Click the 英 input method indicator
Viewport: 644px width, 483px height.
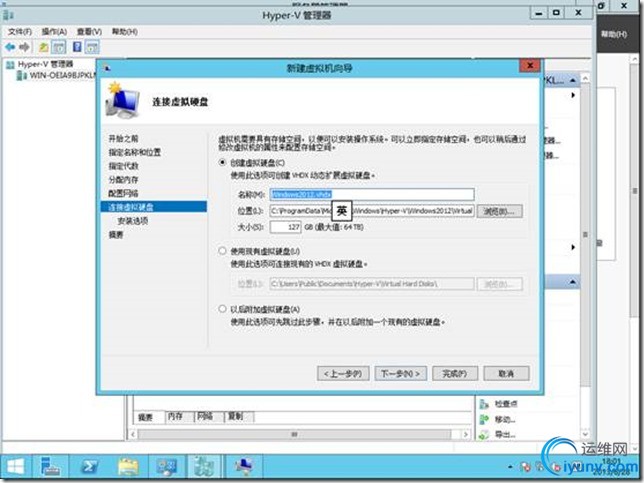[342, 211]
